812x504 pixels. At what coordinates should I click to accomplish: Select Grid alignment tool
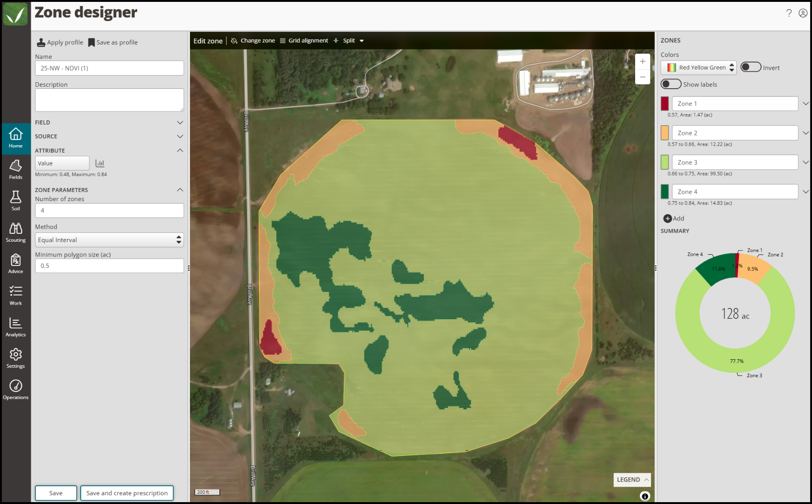304,41
